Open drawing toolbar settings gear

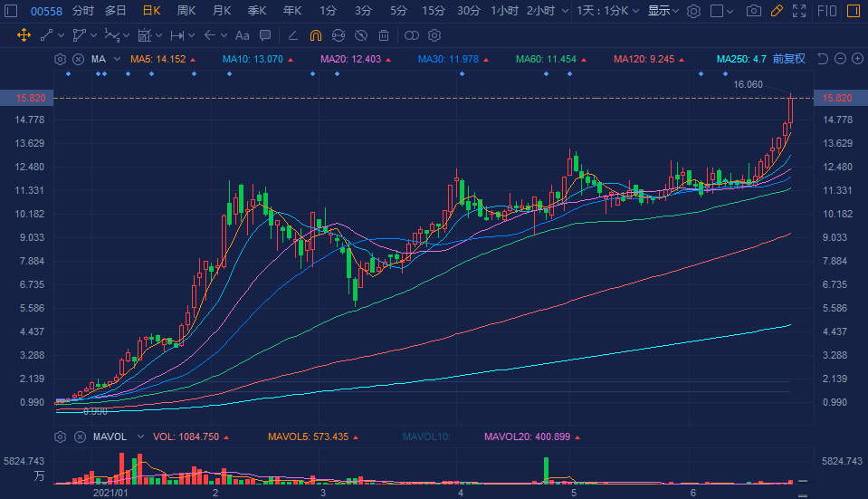[434, 35]
